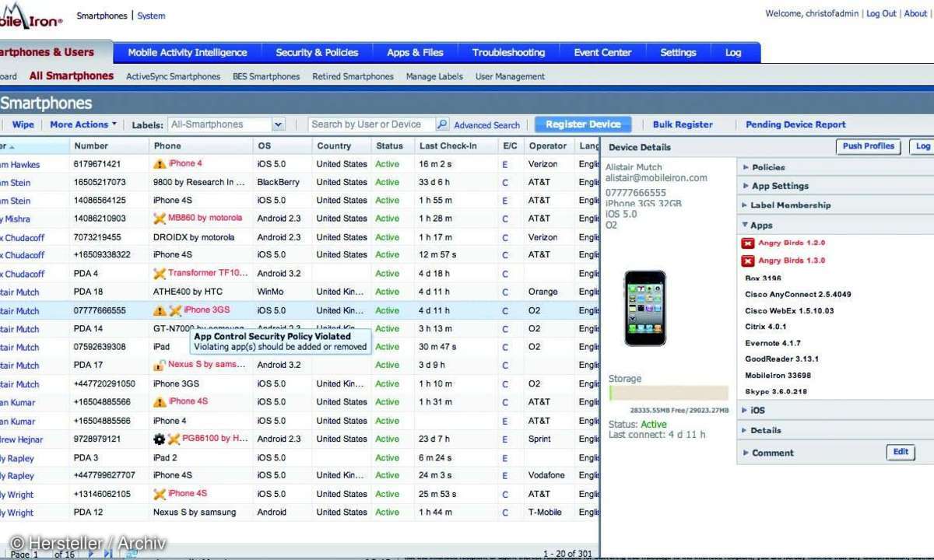Click the red X icon beside Angry Birds 1.2.0
The image size is (934, 560).
[x=748, y=243]
